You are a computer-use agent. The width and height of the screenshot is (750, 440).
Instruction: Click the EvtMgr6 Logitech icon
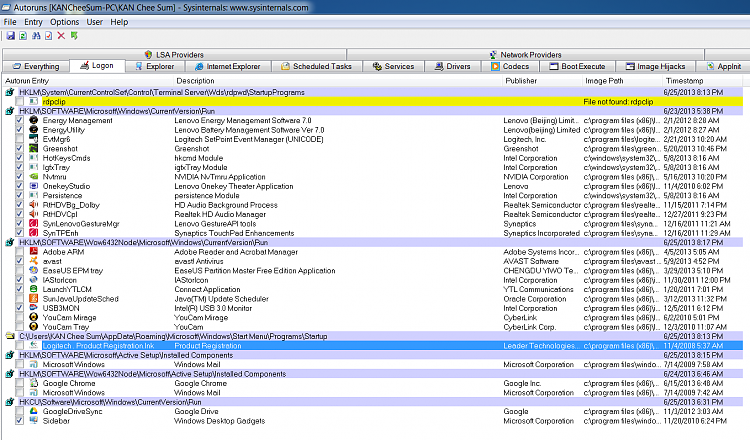[33, 139]
